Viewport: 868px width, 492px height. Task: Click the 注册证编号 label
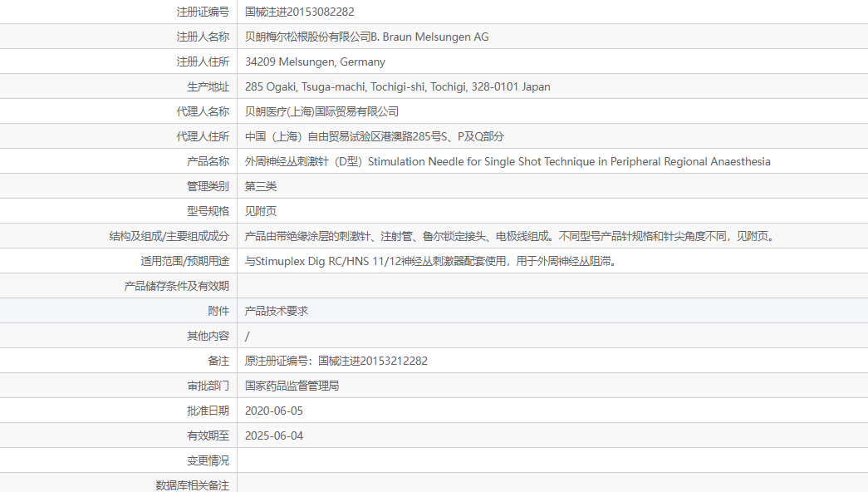tap(203, 12)
